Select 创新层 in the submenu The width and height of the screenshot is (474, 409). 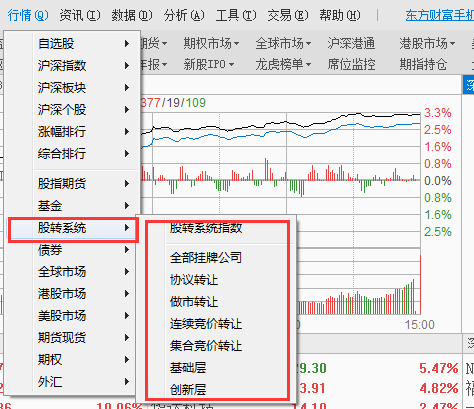click(x=188, y=389)
